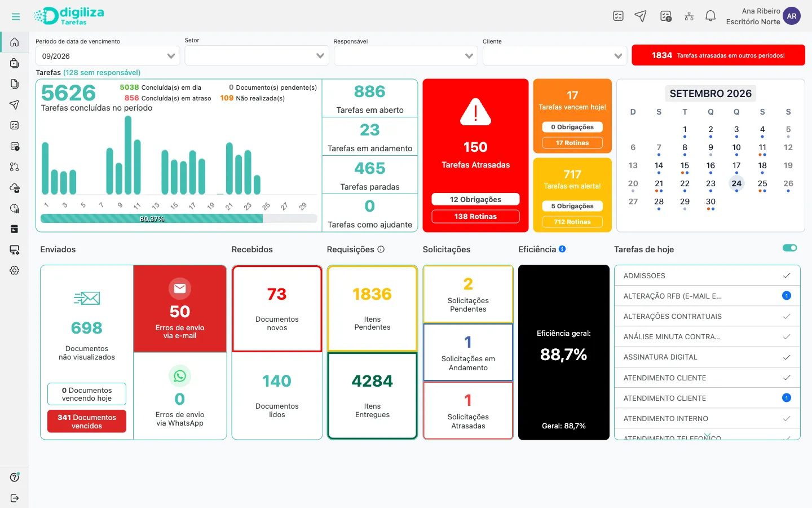
Task: Click the 17 Rotinas button
Action: tap(572, 143)
